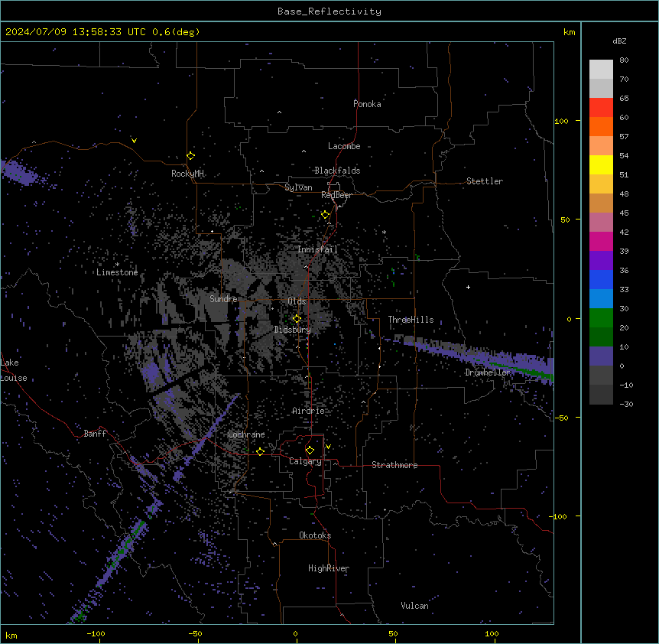Select the violet 36-39 dBZ swatch
Screen dimensions: 659x644
coord(601,261)
